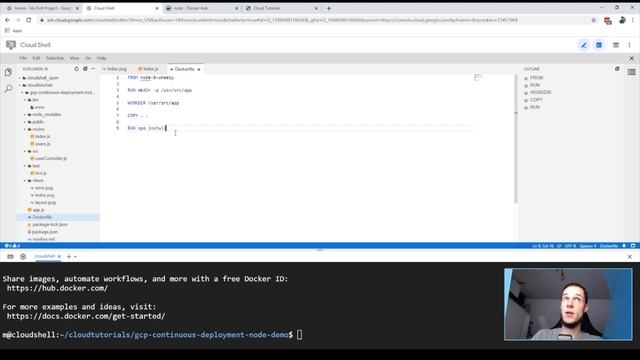Jump to WORKDIR in Outline panel
The image size is (640, 360).
click(540, 93)
